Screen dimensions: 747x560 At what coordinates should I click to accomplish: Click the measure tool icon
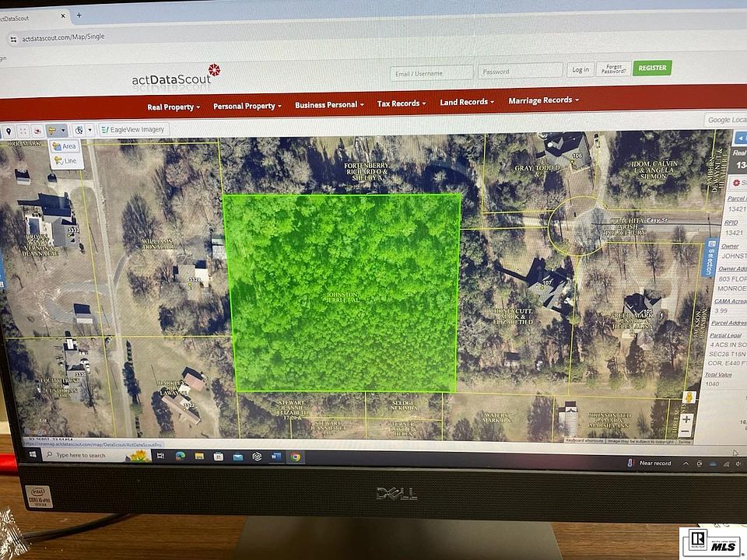(x=52, y=131)
